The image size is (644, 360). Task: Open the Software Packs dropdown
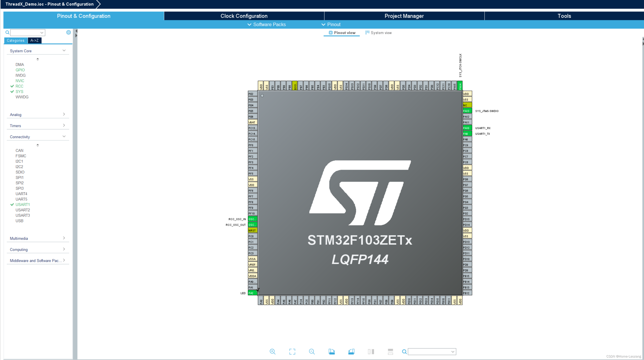pyautogui.click(x=267, y=24)
